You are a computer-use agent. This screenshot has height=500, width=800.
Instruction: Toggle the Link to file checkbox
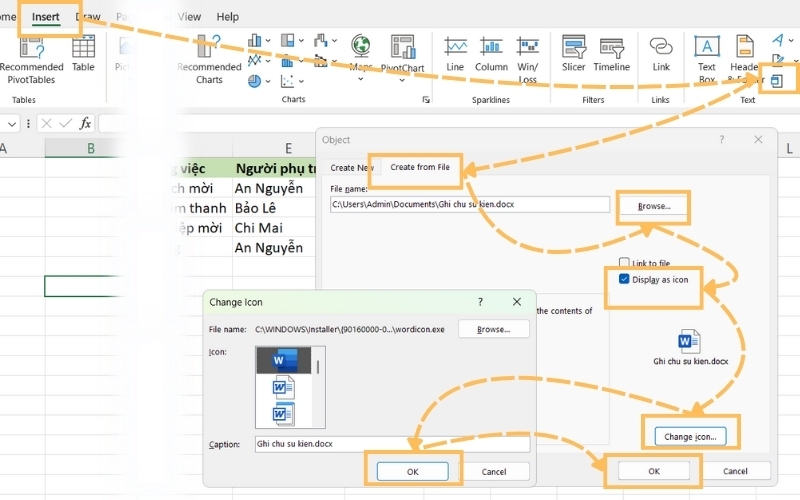pos(624,263)
